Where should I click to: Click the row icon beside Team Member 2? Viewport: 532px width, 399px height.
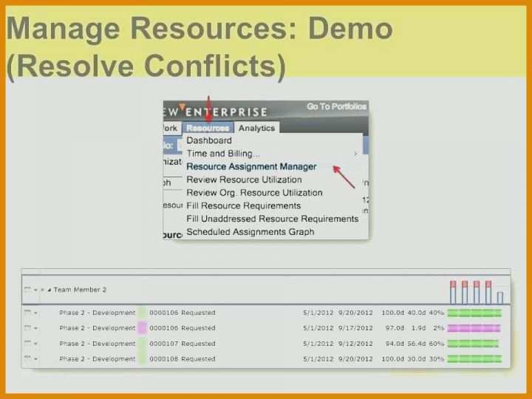[27, 290]
